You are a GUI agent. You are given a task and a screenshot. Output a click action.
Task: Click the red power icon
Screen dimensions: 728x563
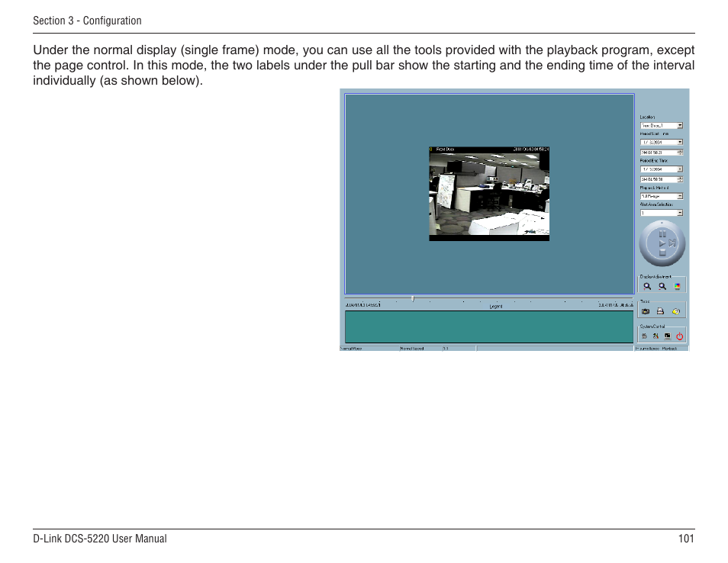coord(680,336)
